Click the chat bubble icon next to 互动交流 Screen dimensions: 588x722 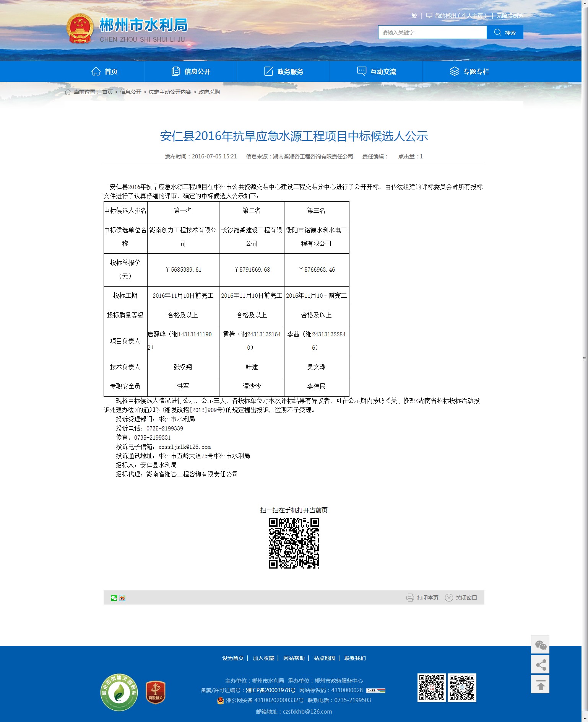[x=362, y=71]
